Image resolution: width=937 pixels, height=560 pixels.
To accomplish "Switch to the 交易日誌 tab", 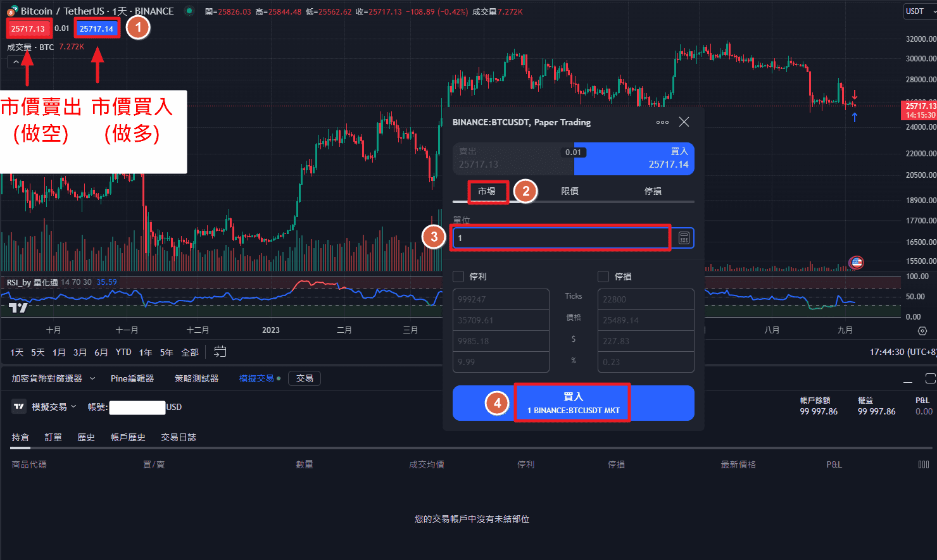I will [179, 437].
